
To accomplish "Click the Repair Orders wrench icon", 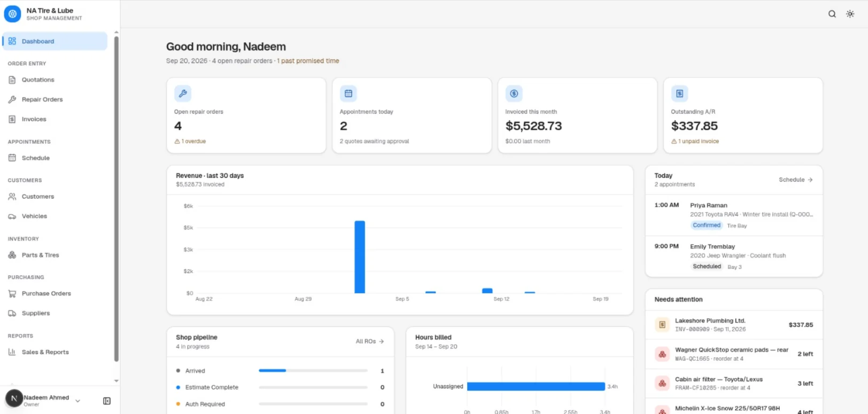I will 12,99.
